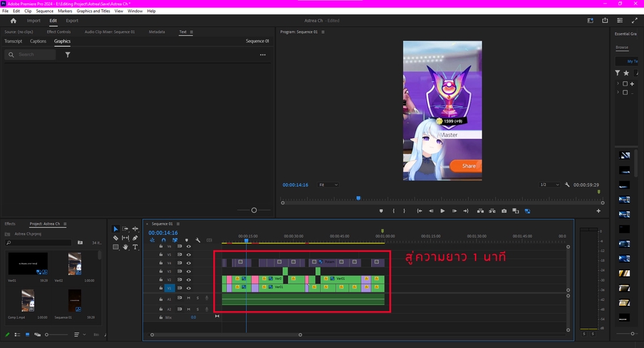Select the Pen tool
Viewport: 644px width, 348px height.
coord(135,237)
